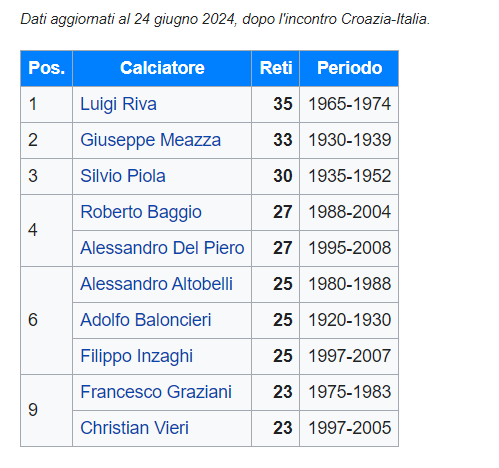499x468 pixels.
Task: Open the Christian Vieri link
Action: tap(134, 428)
